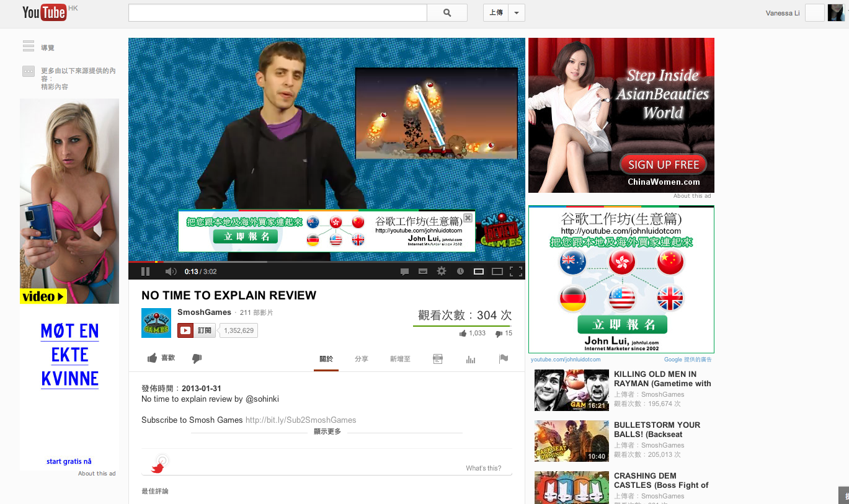849x504 pixels.
Task: Toggle annotations with the speech-bubble icon
Action: 404,272
